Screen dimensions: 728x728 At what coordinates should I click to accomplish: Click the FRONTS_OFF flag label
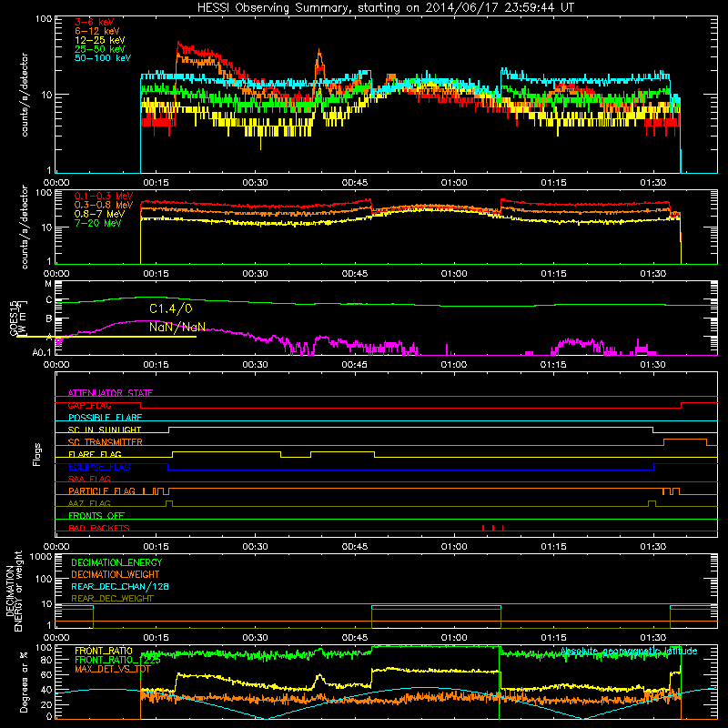(96, 515)
